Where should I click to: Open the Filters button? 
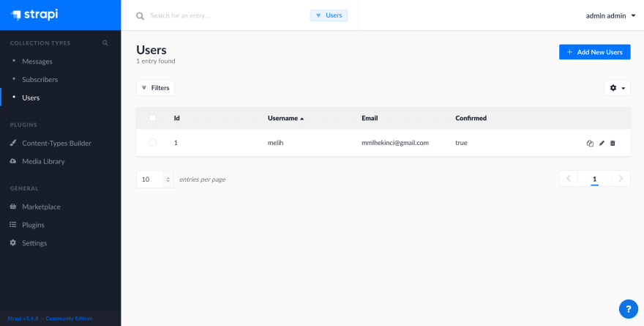point(155,88)
